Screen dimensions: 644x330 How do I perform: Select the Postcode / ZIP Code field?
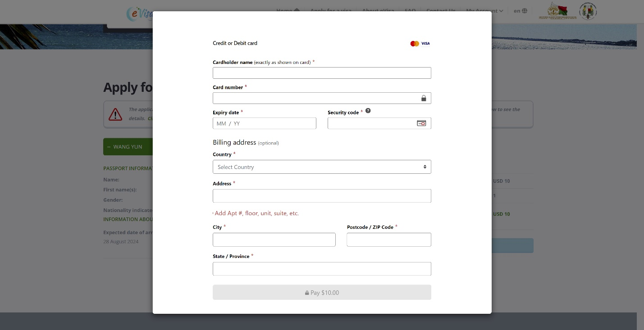point(388,240)
